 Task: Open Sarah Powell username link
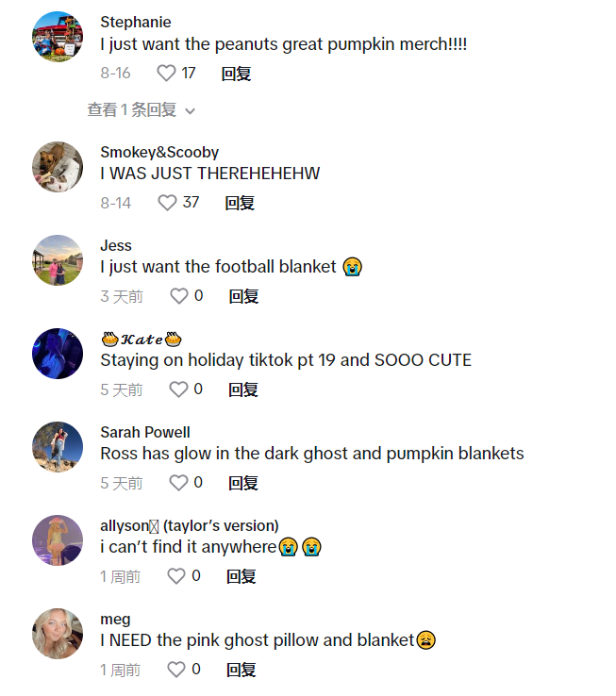point(144,432)
